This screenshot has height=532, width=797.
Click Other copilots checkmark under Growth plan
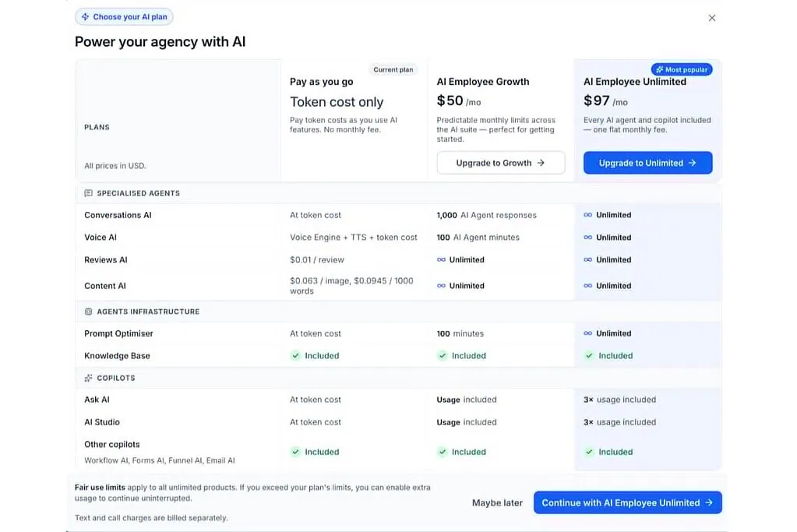[x=443, y=452]
